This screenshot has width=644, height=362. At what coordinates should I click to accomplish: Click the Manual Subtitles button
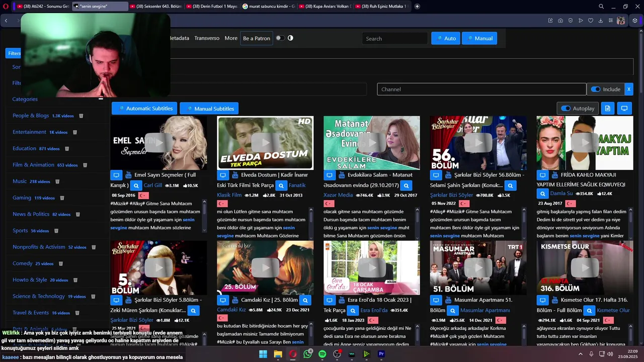pyautogui.click(x=209, y=109)
